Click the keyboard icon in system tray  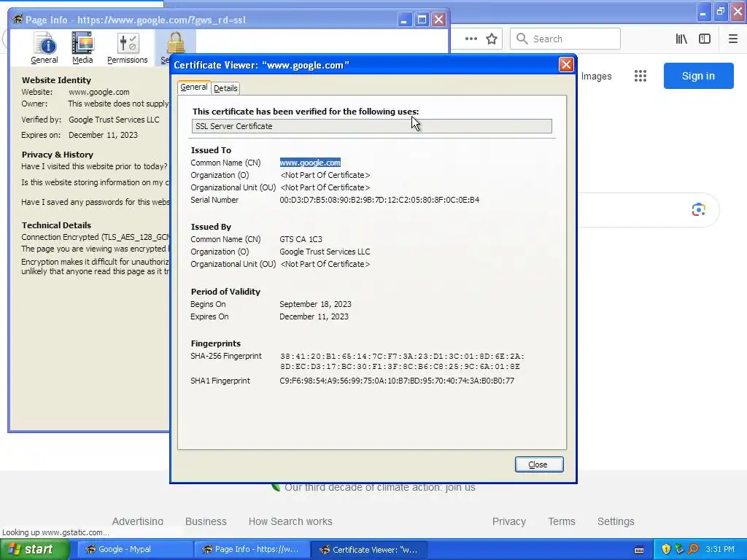coord(639,550)
